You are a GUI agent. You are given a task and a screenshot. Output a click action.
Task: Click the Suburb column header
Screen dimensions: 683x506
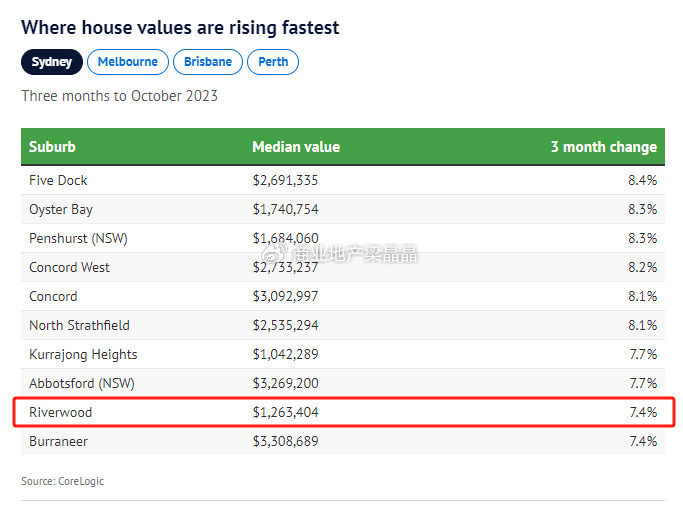tap(52, 147)
